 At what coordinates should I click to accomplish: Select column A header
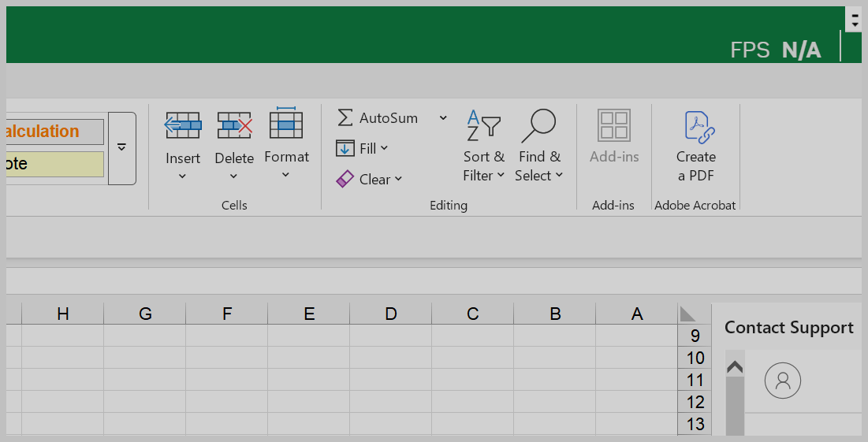[x=636, y=314]
